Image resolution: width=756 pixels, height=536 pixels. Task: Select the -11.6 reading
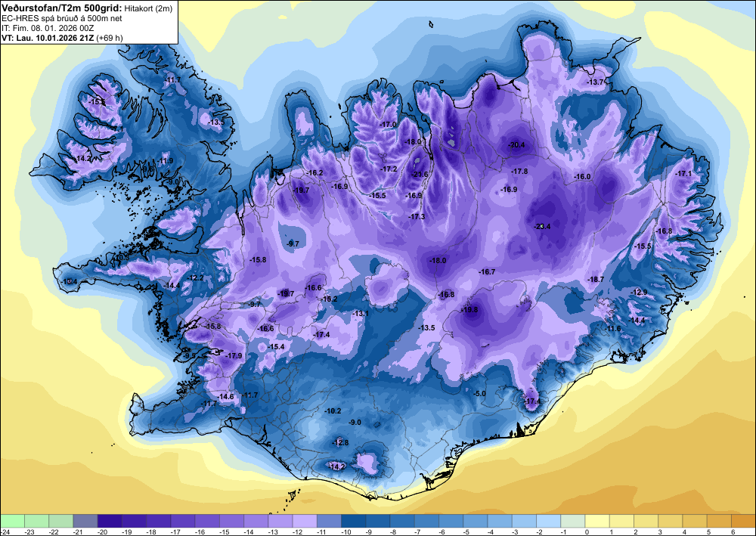click(613, 329)
